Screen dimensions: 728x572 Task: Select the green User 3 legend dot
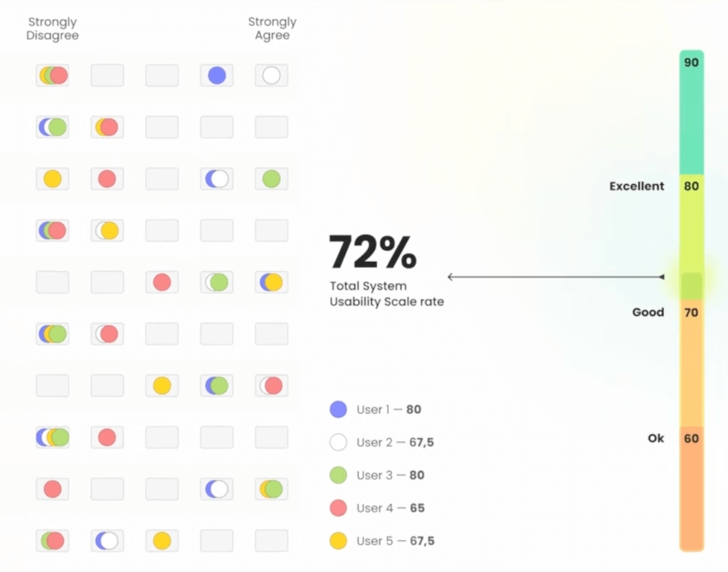(x=339, y=475)
